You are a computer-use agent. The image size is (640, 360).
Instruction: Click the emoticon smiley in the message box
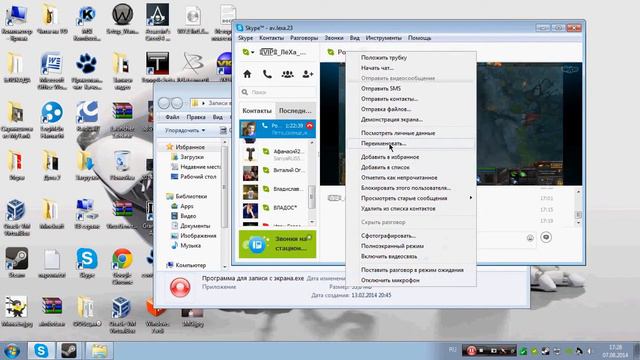tap(530, 238)
